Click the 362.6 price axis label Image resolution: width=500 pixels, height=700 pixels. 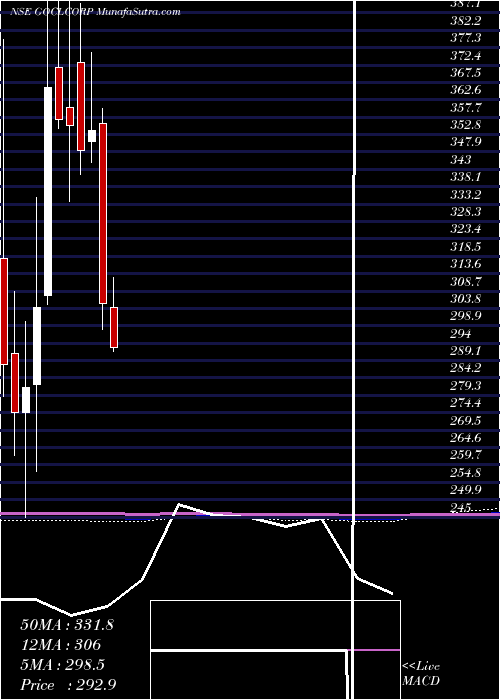[466, 91]
